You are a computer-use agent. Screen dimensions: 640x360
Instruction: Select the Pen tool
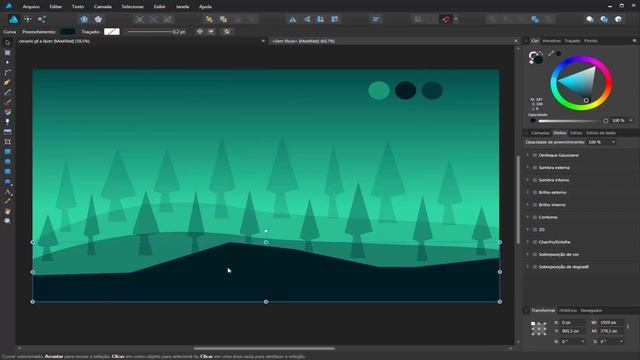tap(7, 82)
